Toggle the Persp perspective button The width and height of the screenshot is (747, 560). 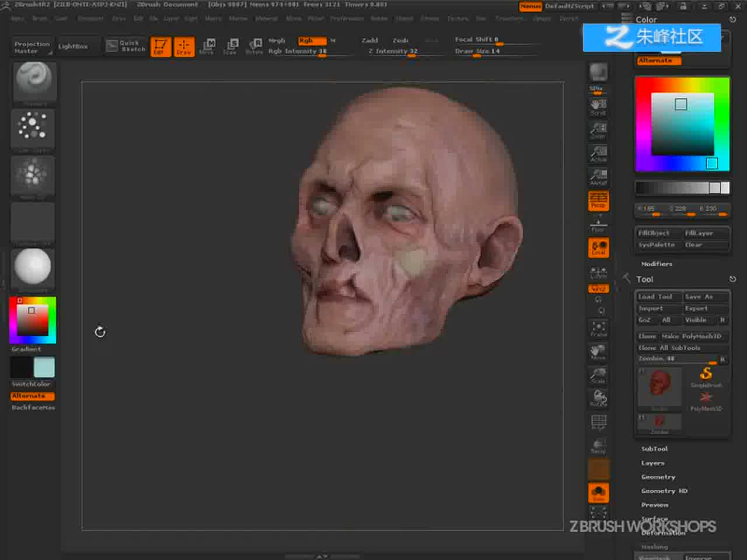pos(598,201)
